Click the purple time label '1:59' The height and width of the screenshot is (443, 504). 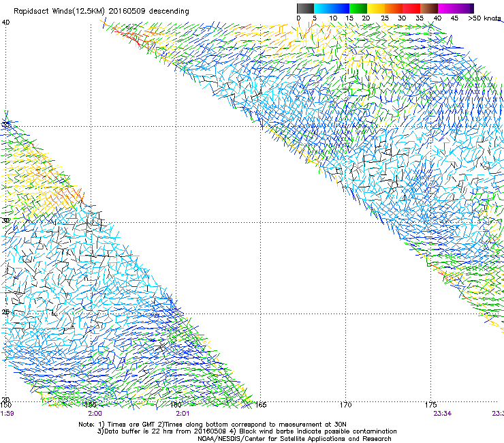point(7,414)
